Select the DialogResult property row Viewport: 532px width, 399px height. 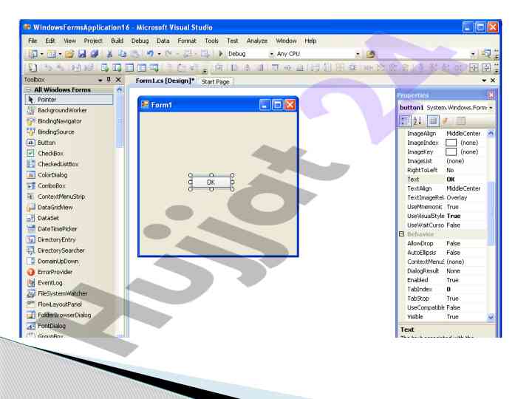(445, 270)
